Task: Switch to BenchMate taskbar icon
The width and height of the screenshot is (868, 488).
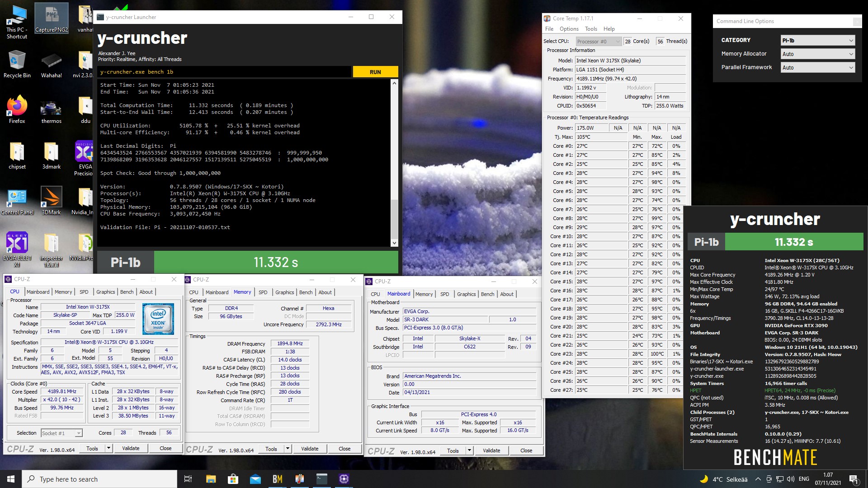Action: click(277, 479)
